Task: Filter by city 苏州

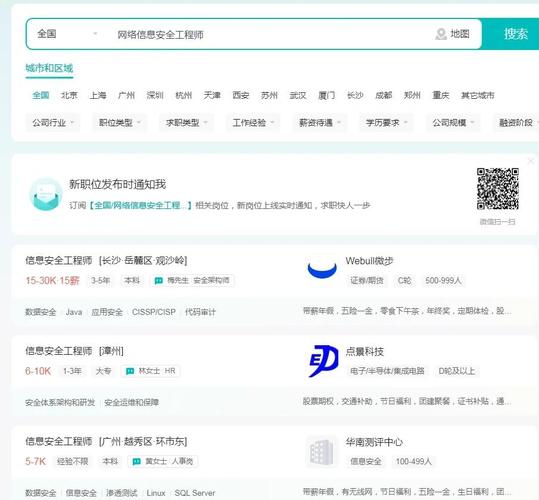Action: 269,95
